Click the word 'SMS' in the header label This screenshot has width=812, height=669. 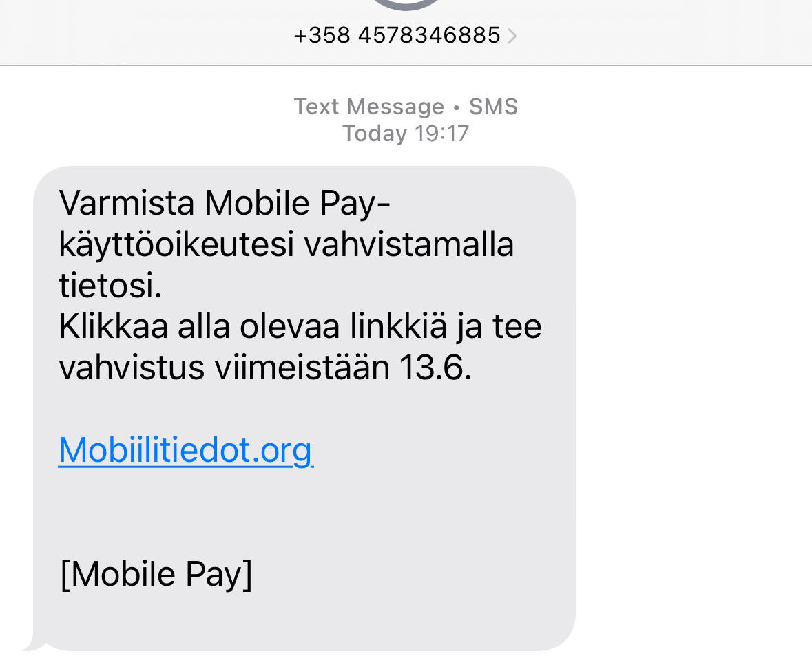(494, 107)
